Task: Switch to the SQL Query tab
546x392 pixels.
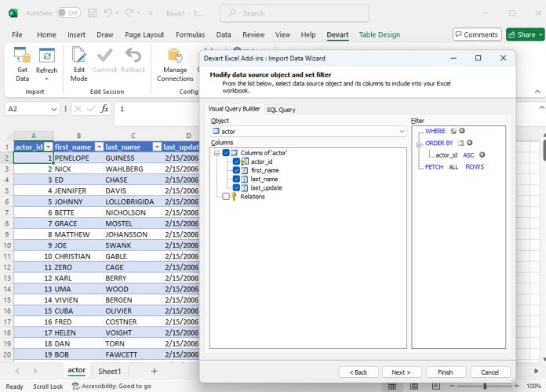Action: [281, 110]
